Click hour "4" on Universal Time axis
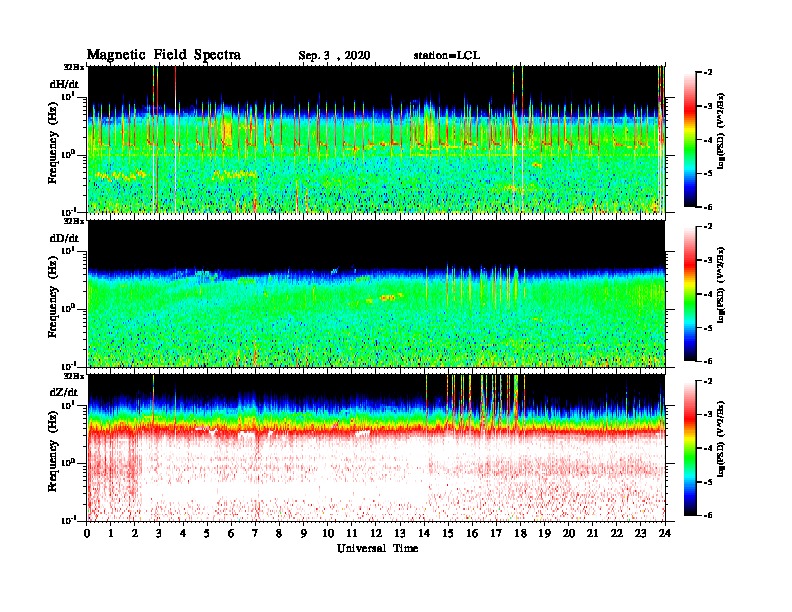The width and height of the screenshot is (792, 612). tap(183, 533)
